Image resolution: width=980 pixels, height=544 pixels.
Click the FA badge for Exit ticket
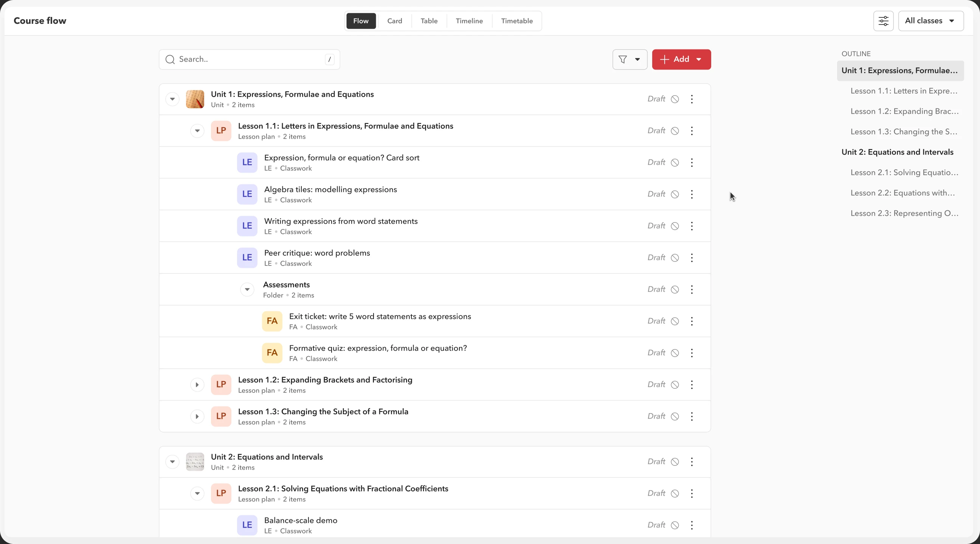click(272, 321)
